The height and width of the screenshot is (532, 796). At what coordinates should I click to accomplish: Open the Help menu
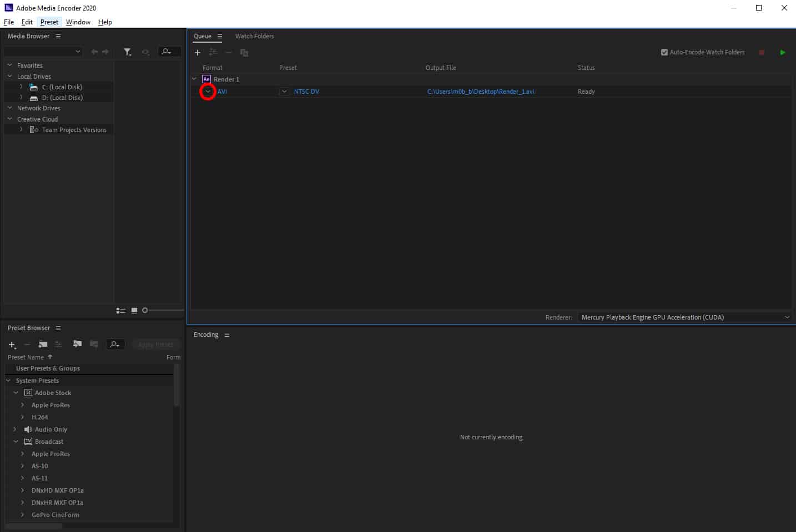pyautogui.click(x=105, y=22)
